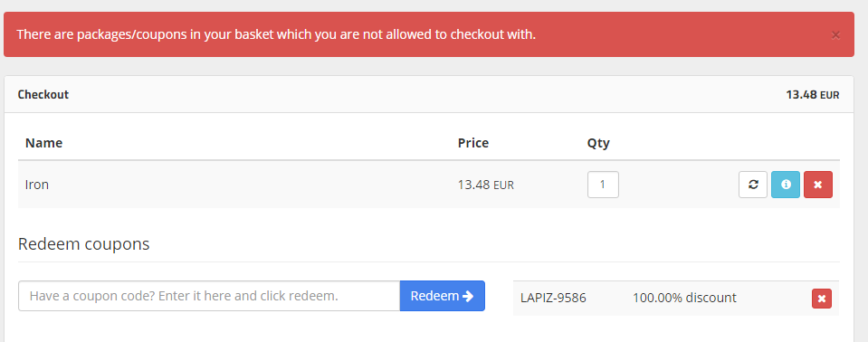Click the Name column header
The image size is (868, 342).
[x=43, y=143]
